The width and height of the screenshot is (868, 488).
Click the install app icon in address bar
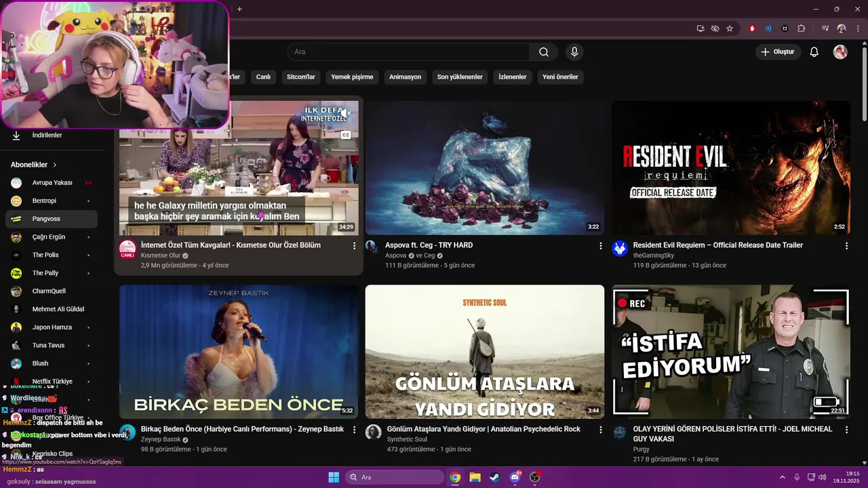click(701, 28)
